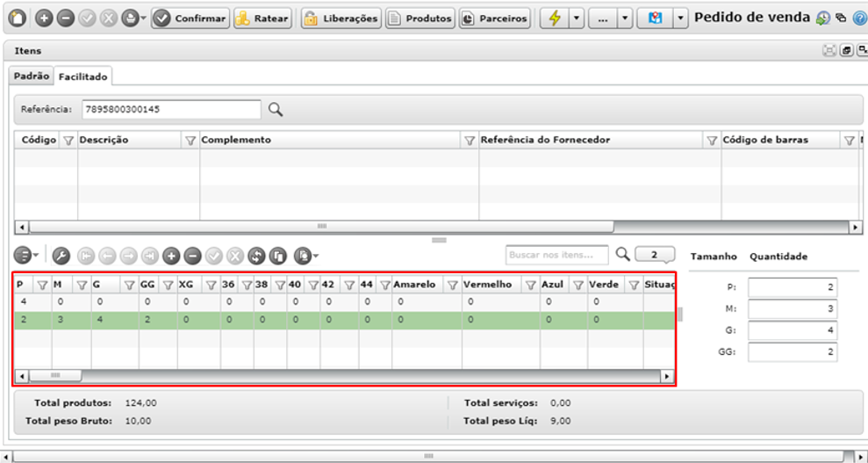
Task: Expand the ellipsis button dropdown arrow
Action: (625, 18)
